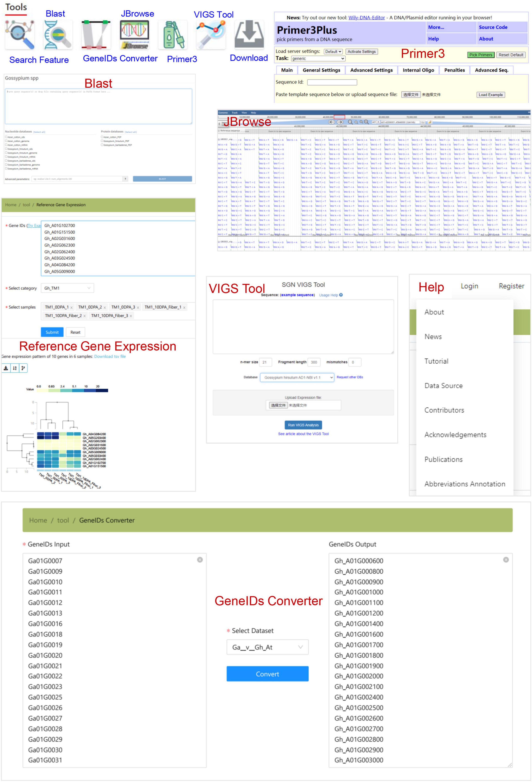Open the Select category Gh_TM1 dropdown
The width and height of the screenshot is (532, 782).
tap(67, 288)
